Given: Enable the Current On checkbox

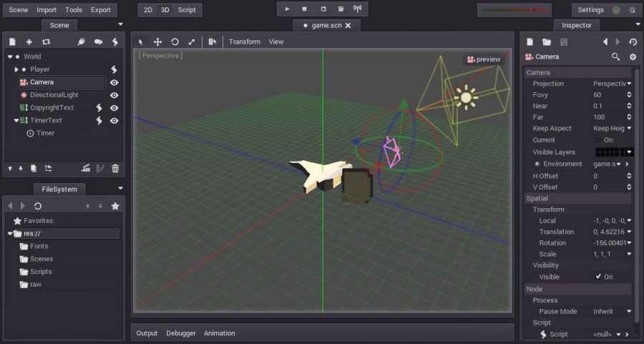Looking at the screenshot, I should 598,140.
